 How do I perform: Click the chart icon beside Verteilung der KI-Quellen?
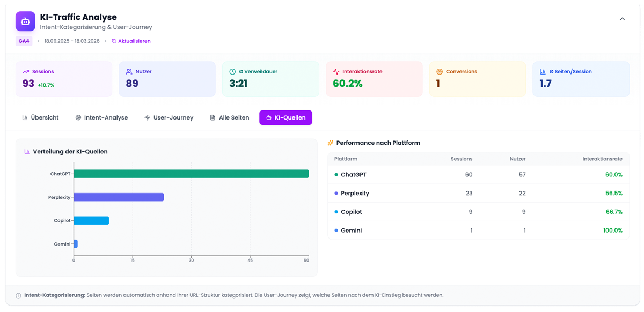[x=27, y=152]
